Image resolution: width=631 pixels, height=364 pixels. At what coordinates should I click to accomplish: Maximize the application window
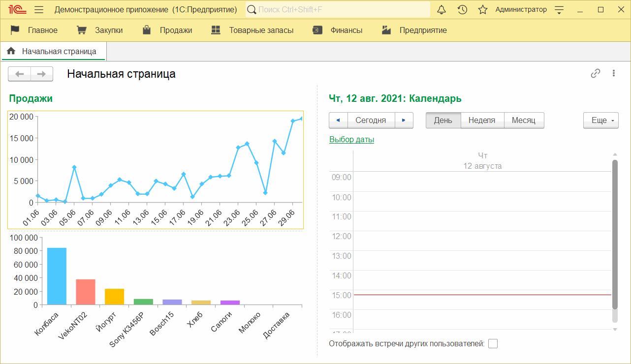point(600,10)
